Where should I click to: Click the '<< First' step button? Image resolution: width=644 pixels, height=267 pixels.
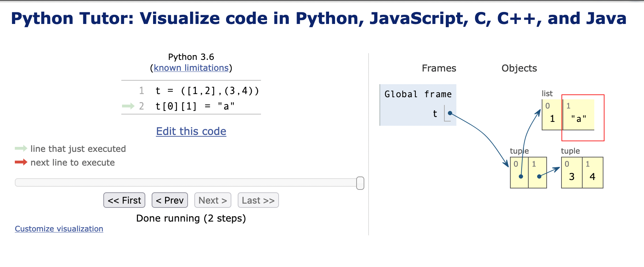coord(124,200)
